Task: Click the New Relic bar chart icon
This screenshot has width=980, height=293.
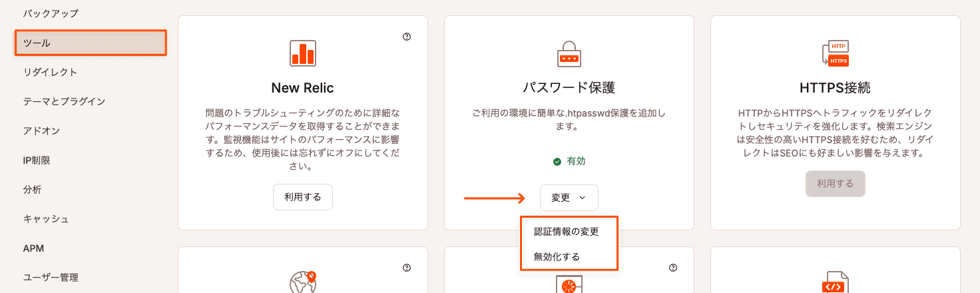Action: 303,53
